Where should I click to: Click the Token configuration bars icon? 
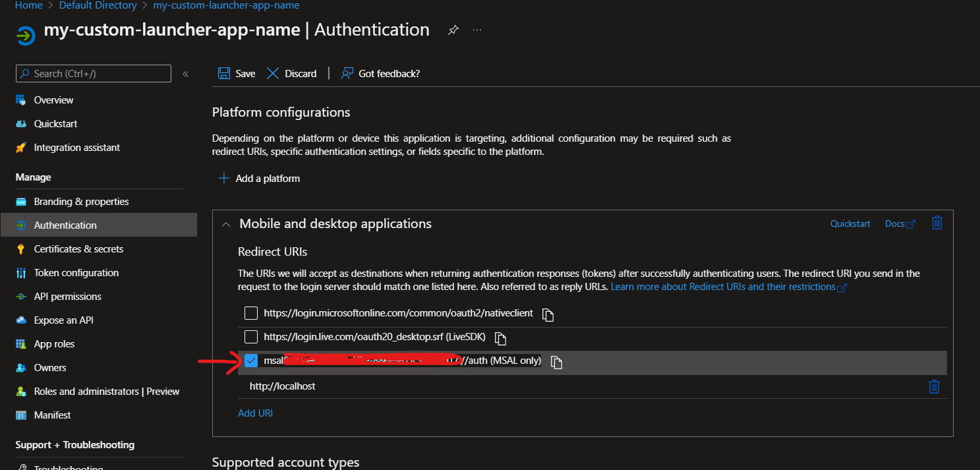[x=21, y=273]
